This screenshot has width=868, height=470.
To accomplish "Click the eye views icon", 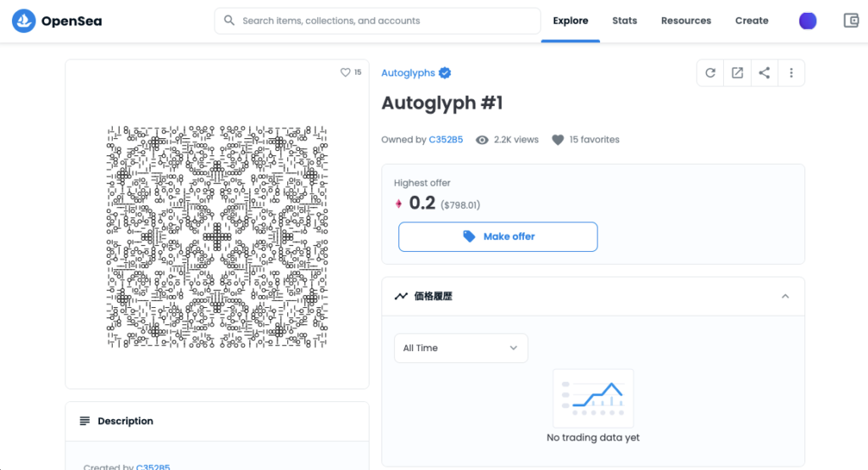I will (x=482, y=140).
